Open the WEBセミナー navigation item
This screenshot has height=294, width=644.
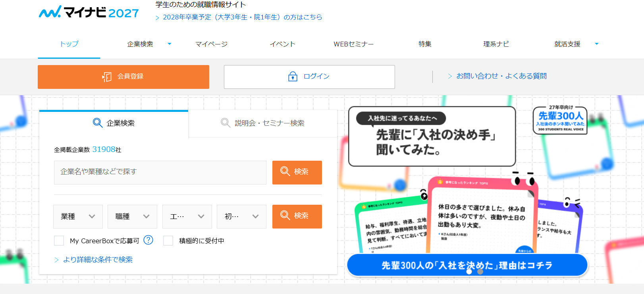click(x=353, y=44)
